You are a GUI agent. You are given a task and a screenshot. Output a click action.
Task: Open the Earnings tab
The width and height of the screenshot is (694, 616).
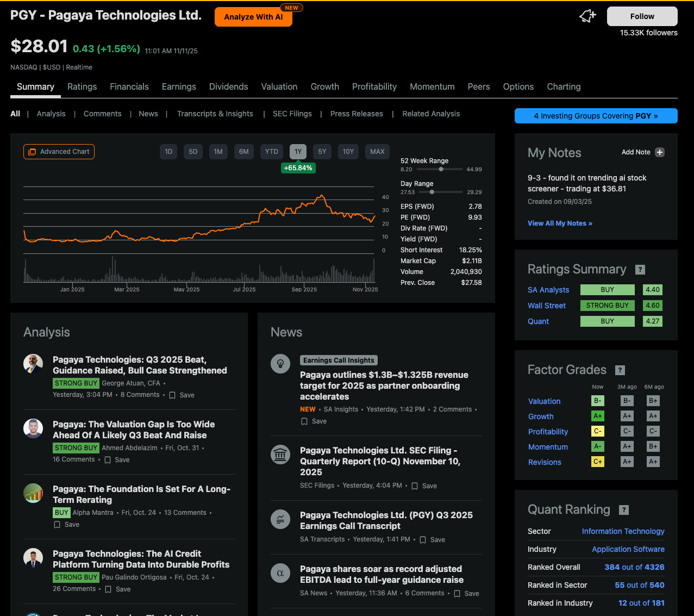point(179,87)
